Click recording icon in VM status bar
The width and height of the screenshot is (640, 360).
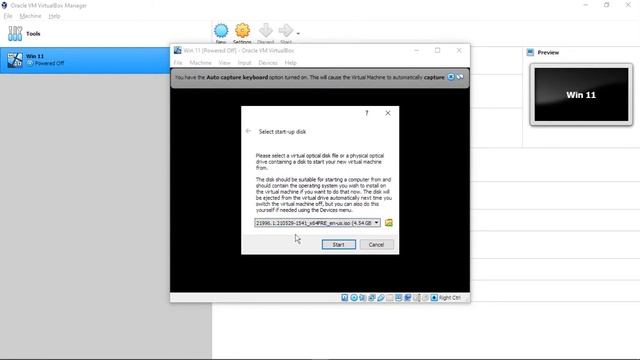[x=407, y=298]
